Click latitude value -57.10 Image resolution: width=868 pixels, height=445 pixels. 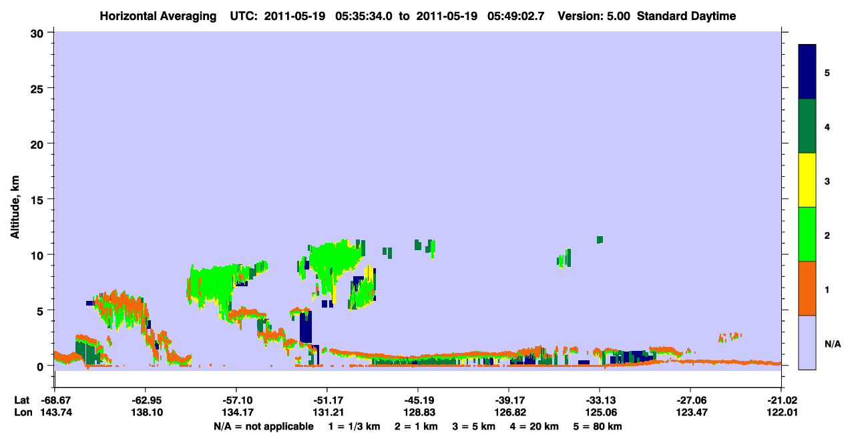click(236, 400)
